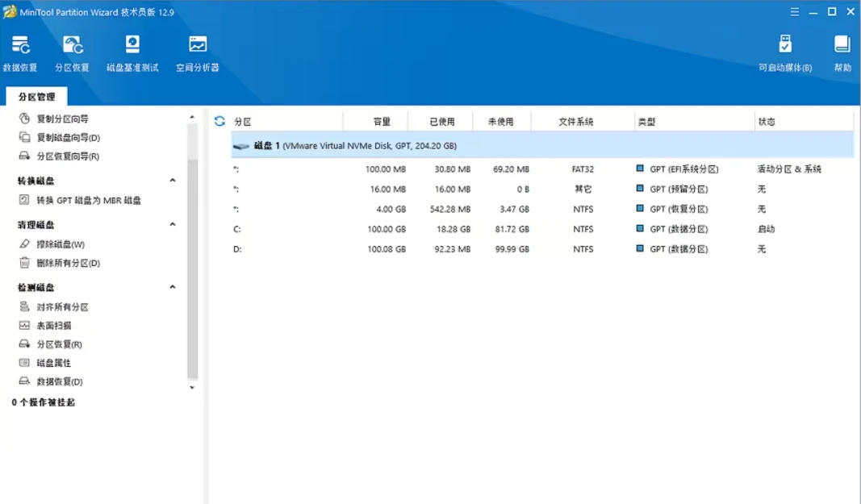Open the 数据恢复 data recovery tool
Screen dimensions: 861x504
click(x=20, y=53)
